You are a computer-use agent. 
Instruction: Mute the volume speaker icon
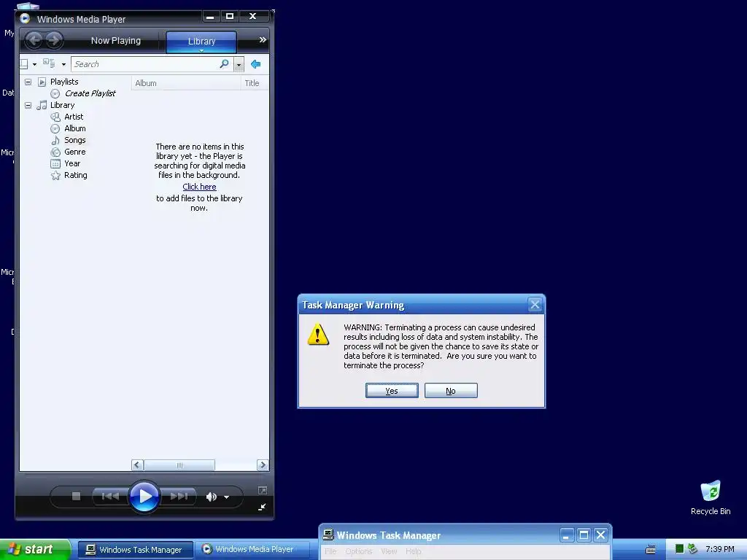click(211, 497)
